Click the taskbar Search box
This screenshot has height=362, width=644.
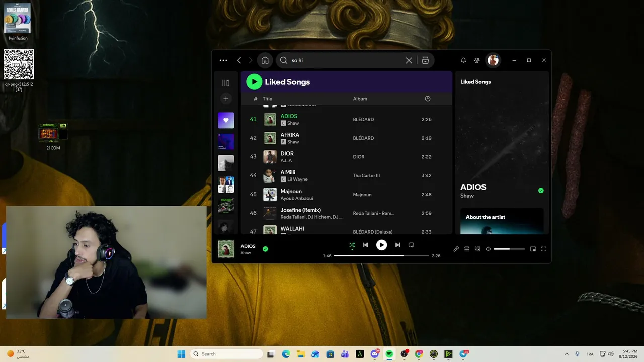226,354
